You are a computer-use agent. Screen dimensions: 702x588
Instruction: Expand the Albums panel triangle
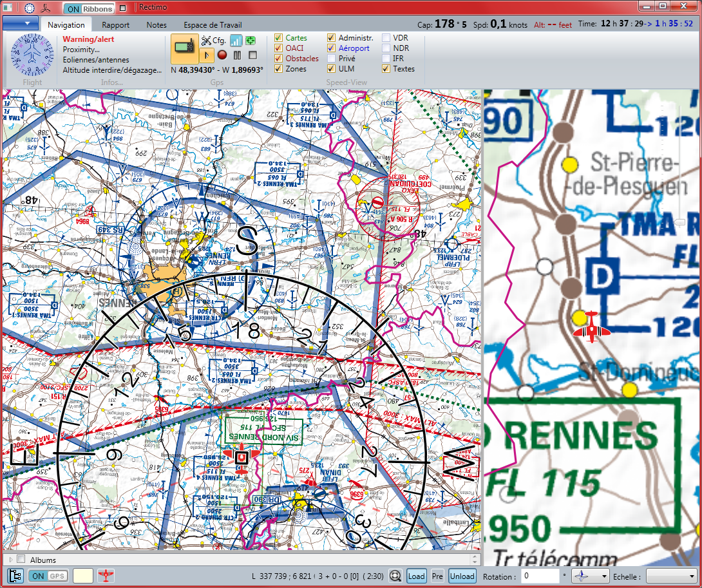coord(10,559)
